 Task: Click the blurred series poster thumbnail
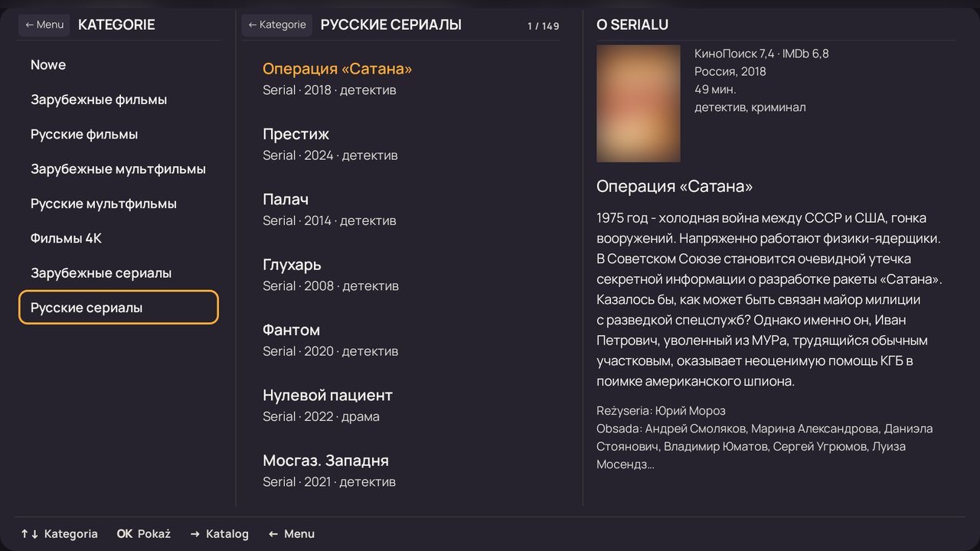coord(639,103)
